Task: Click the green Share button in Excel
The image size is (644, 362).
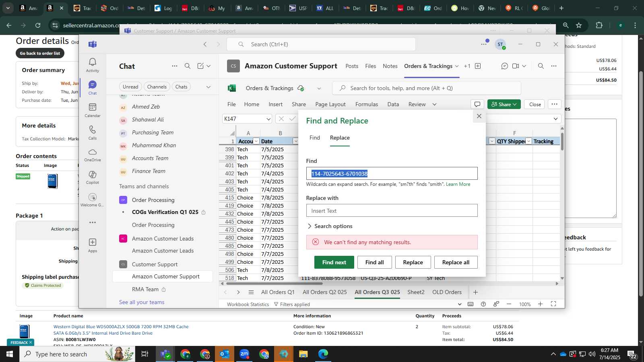Action: coord(504,104)
